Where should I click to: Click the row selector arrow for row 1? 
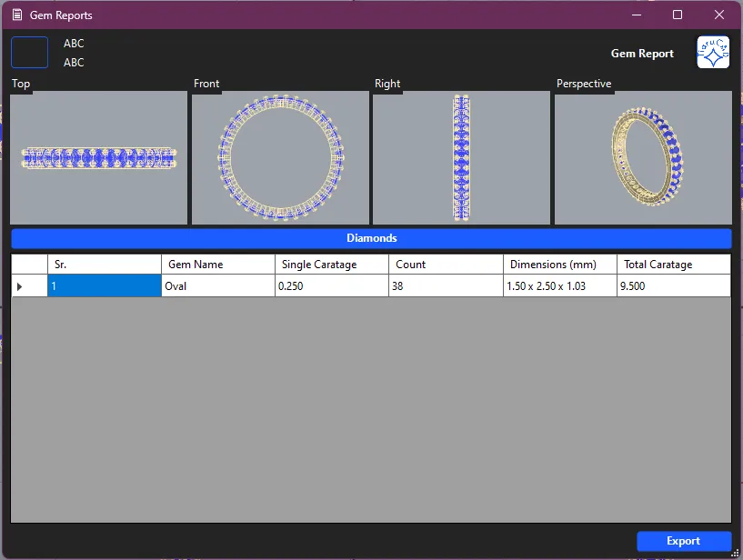coord(21,286)
